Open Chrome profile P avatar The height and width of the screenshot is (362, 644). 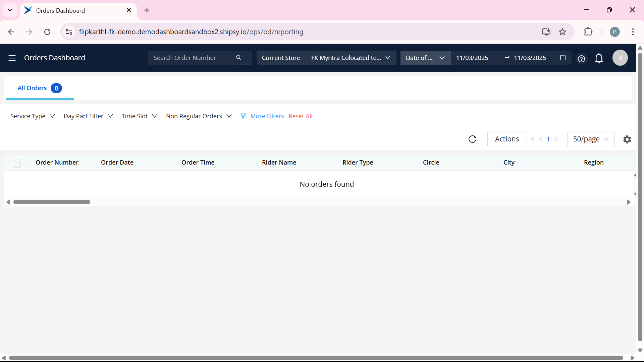click(614, 32)
